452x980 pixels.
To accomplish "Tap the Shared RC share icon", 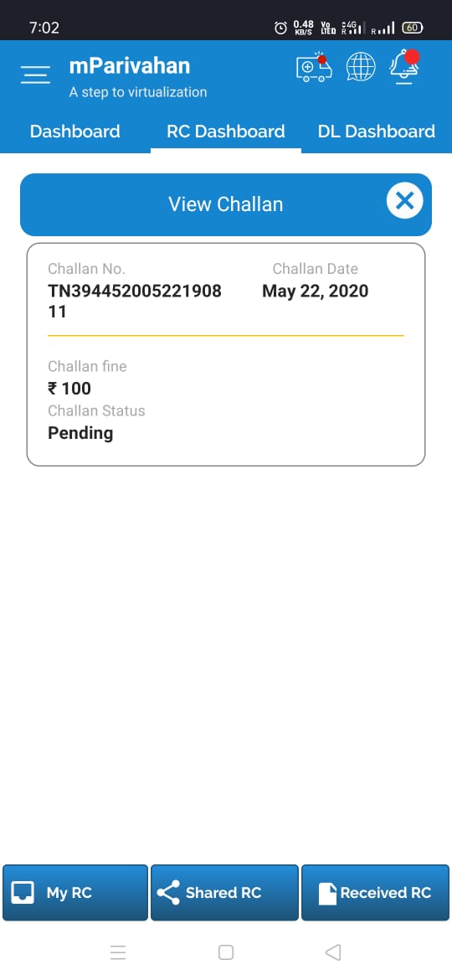I will [x=168, y=893].
